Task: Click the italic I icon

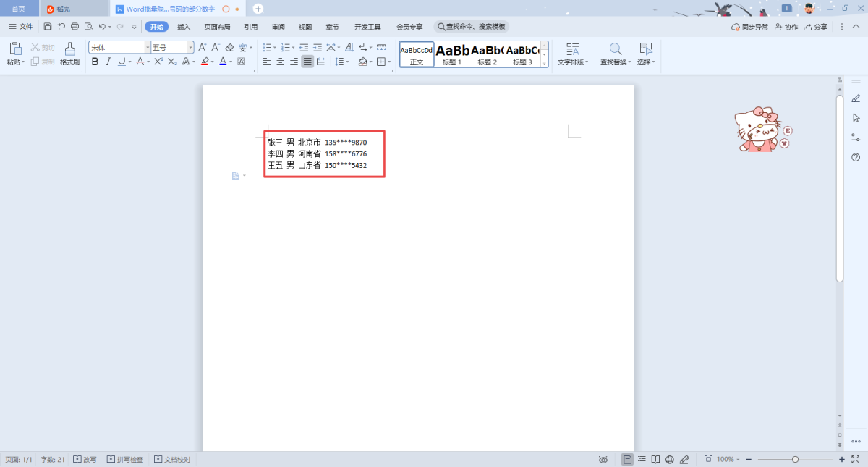Action: tap(108, 62)
